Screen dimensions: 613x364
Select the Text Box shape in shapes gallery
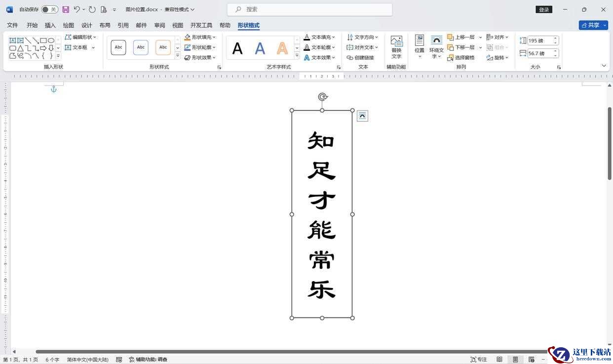tap(13, 40)
